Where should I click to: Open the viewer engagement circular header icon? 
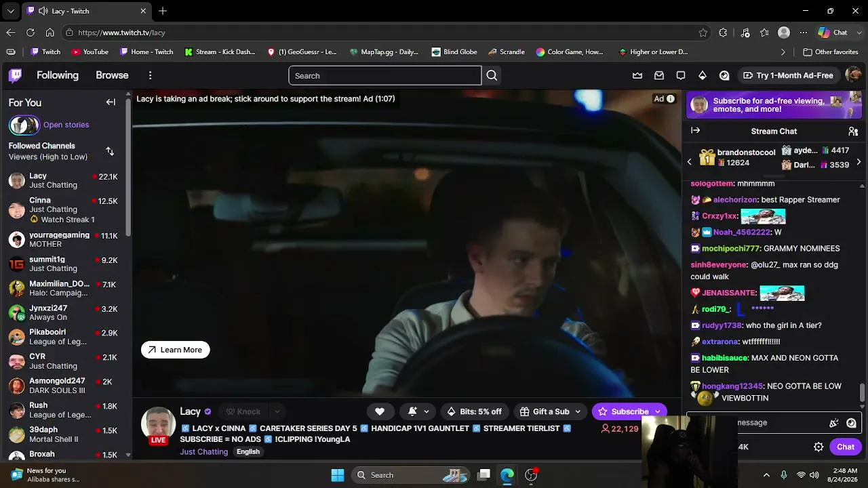pyautogui.click(x=724, y=75)
